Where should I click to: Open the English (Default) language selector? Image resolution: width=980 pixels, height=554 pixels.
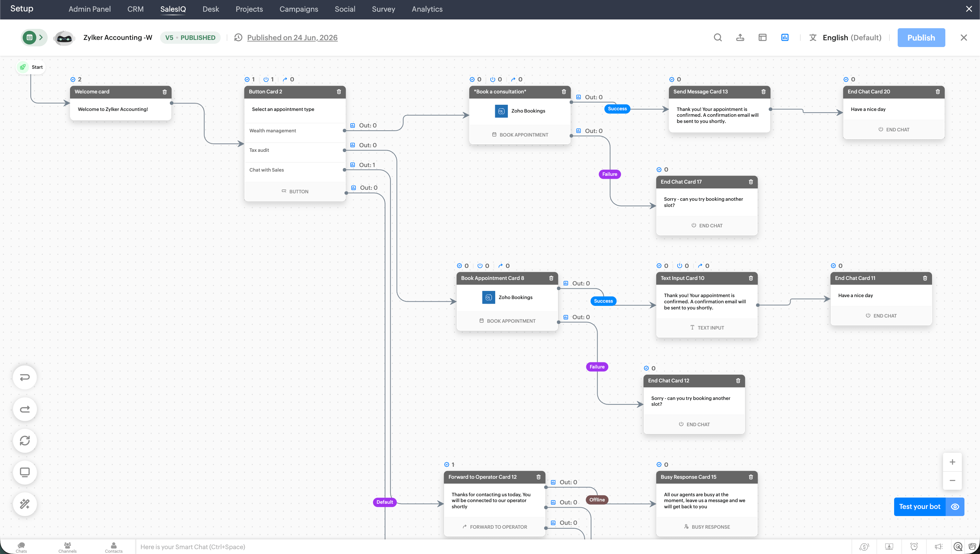click(x=845, y=37)
